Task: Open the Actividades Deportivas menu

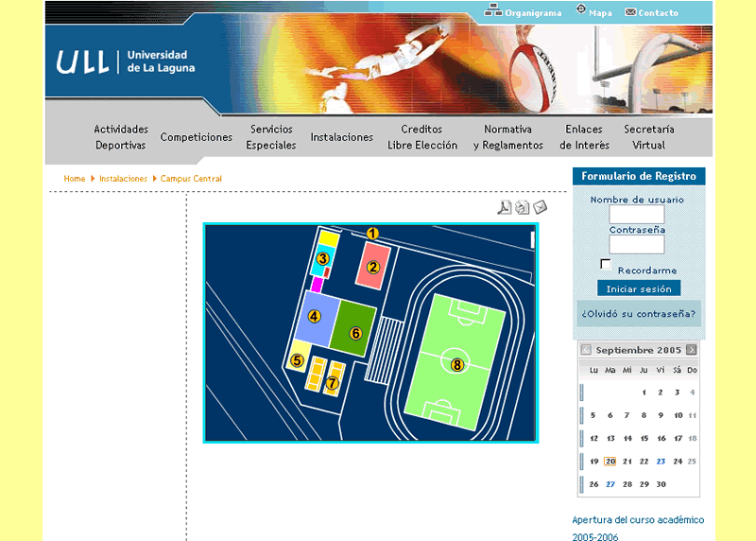Action: pyautogui.click(x=121, y=137)
